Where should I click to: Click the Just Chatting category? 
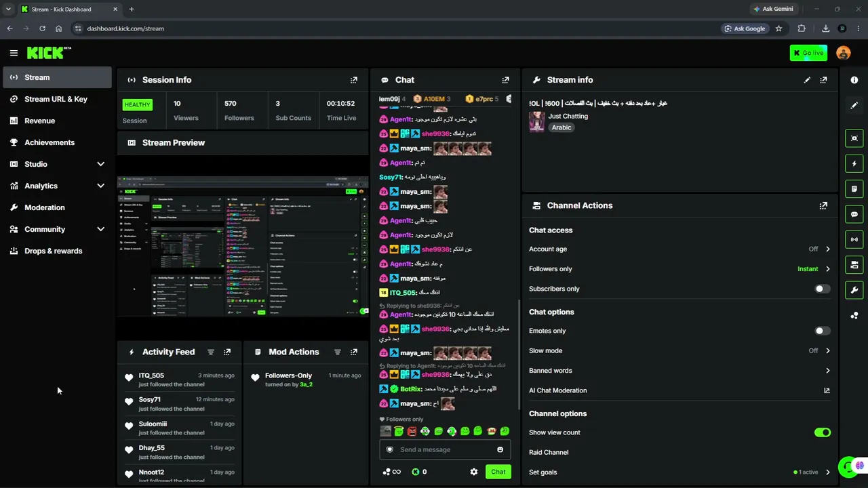pyautogui.click(x=568, y=116)
